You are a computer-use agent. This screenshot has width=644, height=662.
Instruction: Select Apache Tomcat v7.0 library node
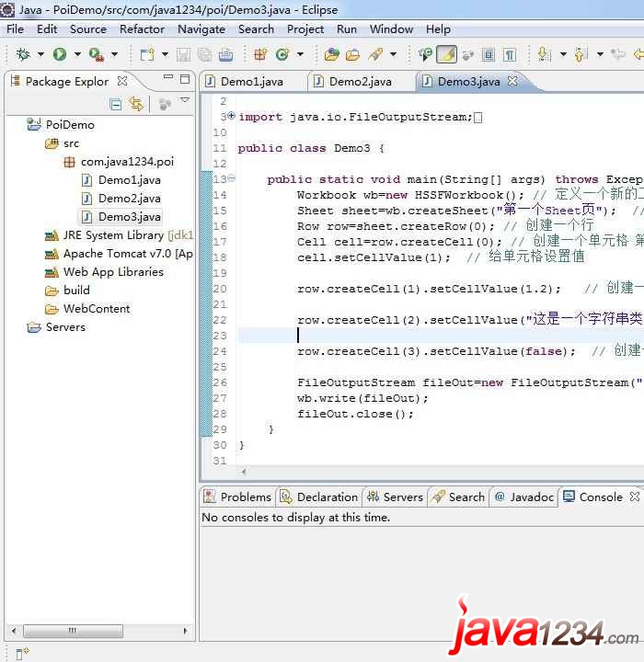click(120, 254)
